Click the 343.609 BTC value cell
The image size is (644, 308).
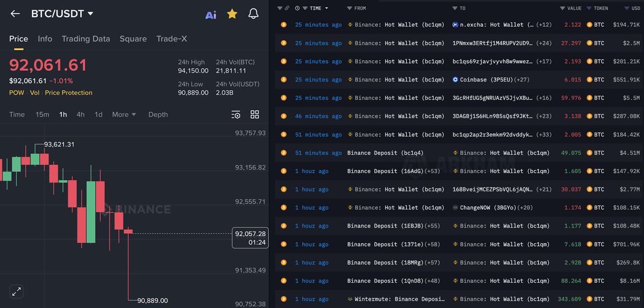(x=569, y=299)
